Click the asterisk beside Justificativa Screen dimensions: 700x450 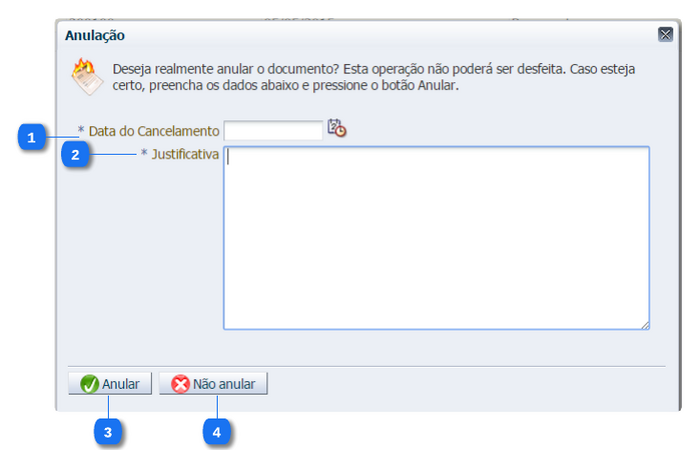point(144,155)
